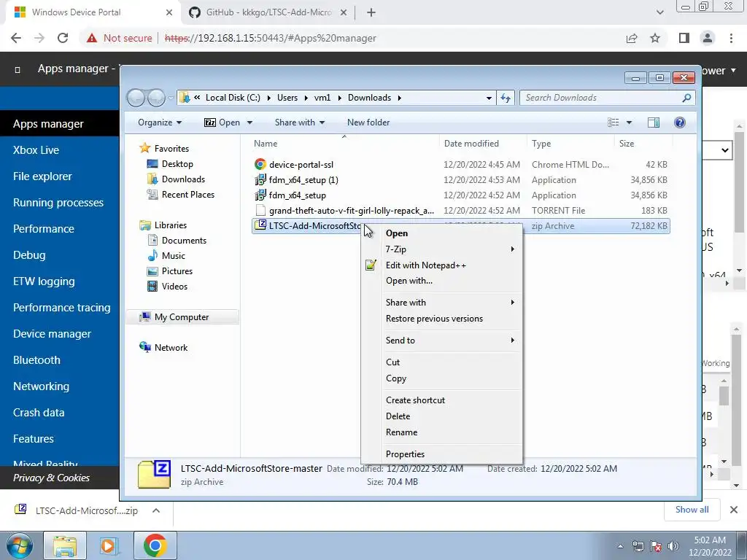This screenshot has height=560, width=747.
Task: Open the Windows Start menu
Action: 19,545
